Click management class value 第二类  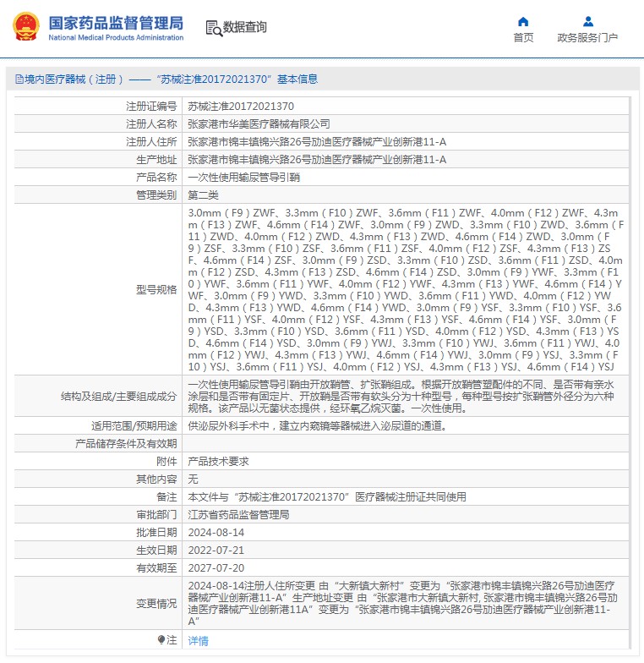coord(203,195)
